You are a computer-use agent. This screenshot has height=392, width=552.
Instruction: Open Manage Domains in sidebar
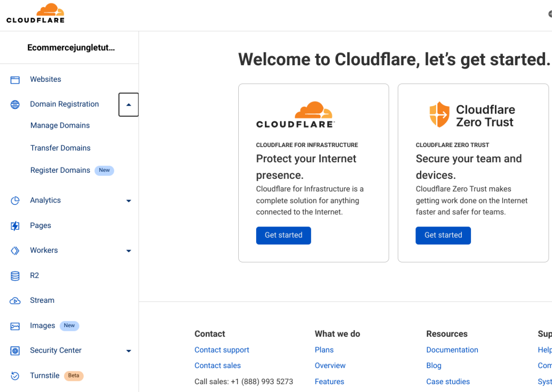pyautogui.click(x=60, y=125)
